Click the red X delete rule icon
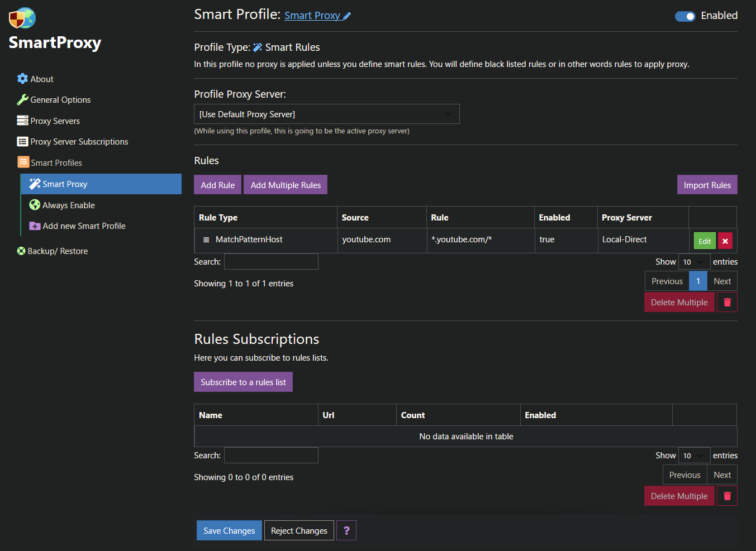The height and width of the screenshot is (551, 756). pos(725,241)
